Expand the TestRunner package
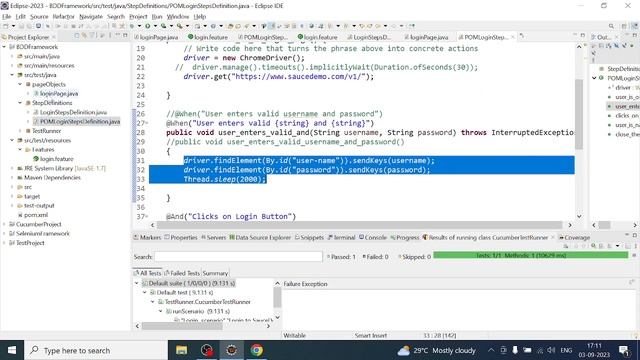The height and width of the screenshot is (360, 640). [20, 131]
